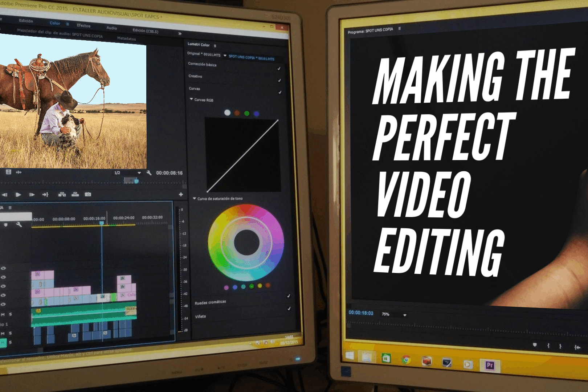Disable the Creativo section checkmark
Viewport: 588px width, 392px height.
pyautogui.click(x=279, y=81)
